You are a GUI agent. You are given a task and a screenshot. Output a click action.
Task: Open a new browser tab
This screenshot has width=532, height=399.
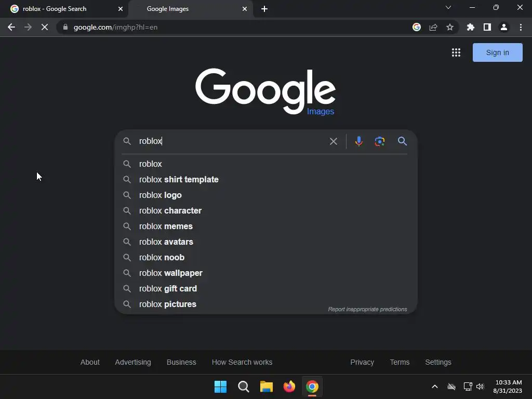point(264,9)
